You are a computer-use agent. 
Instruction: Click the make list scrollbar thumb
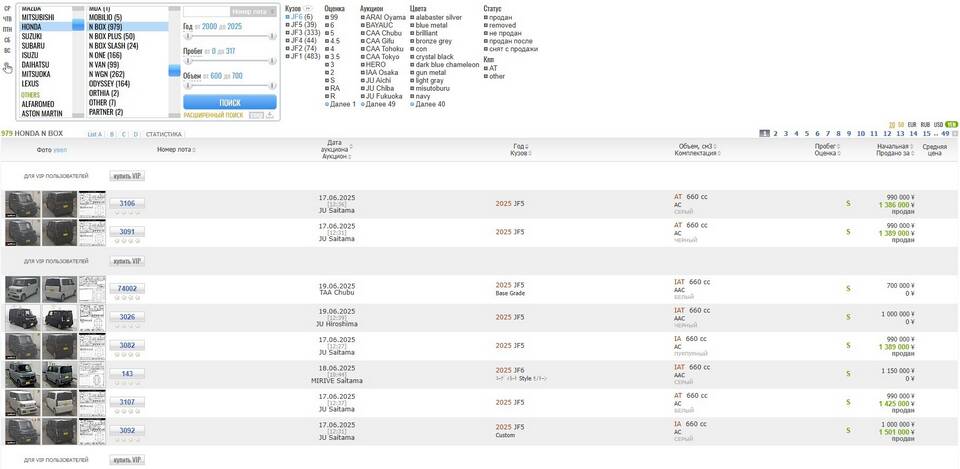(x=78, y=24)
